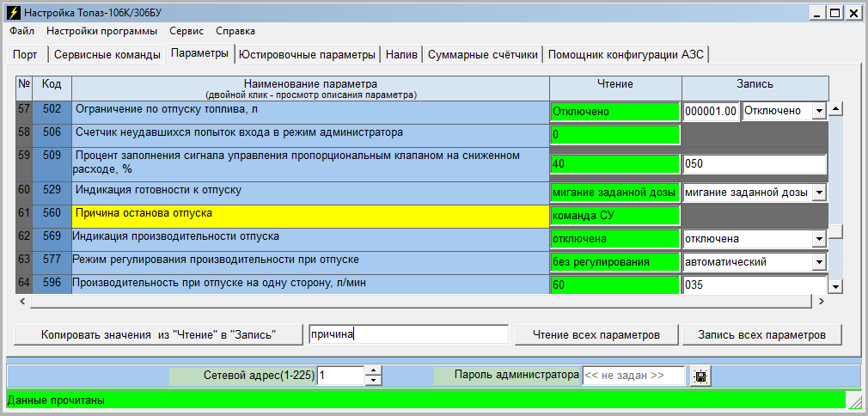Click the read value 60 in row 596
Screen dimensions: 868x416
[615, 284]
